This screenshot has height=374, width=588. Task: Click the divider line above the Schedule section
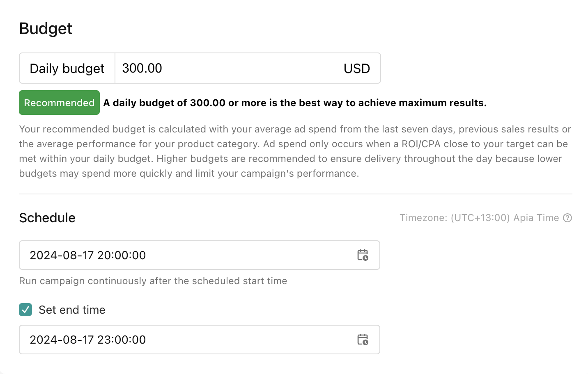pyautogui.click(x=295, y=194)
